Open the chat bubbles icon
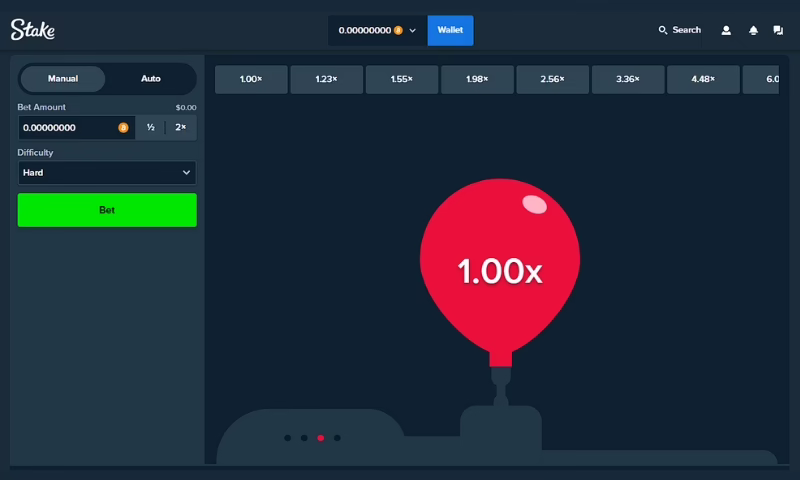The width and height of the screenshot is (800, 480). click(778, 30)
